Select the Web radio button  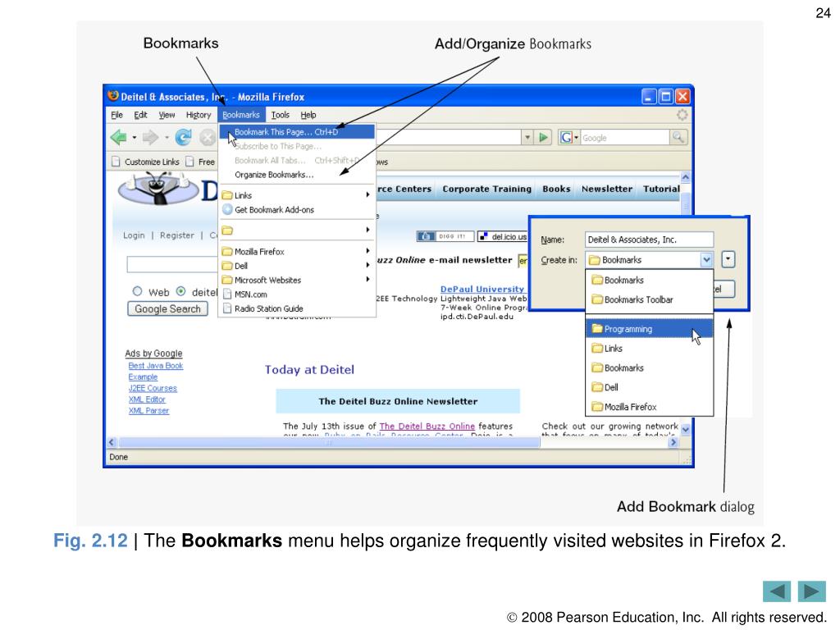click(x=137, y=291)
